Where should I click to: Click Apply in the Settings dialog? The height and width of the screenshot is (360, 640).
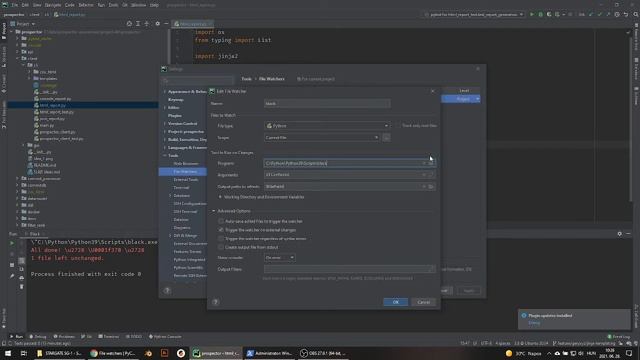pos(469,291)
